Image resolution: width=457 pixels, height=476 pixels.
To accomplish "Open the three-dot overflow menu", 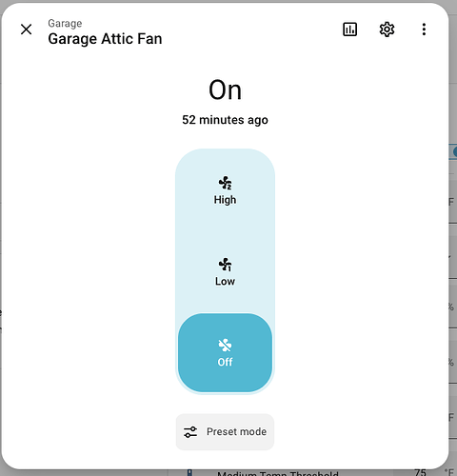I will click(424, 30).
